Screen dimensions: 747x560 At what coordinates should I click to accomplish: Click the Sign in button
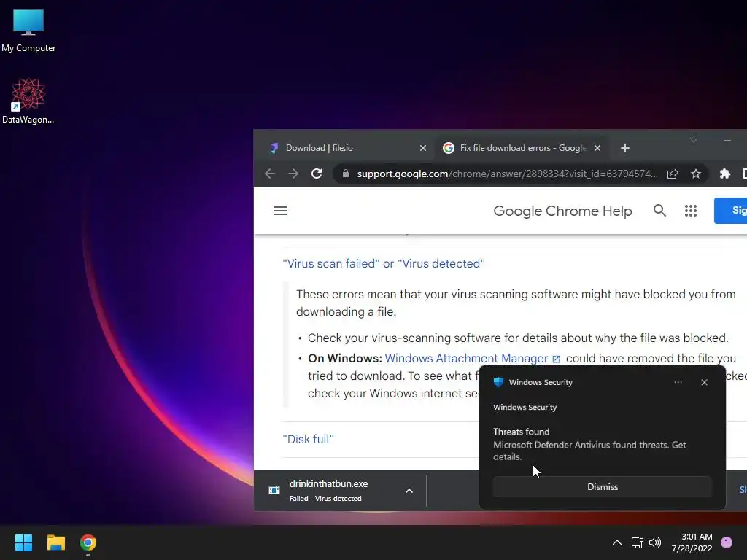point(730,211)
